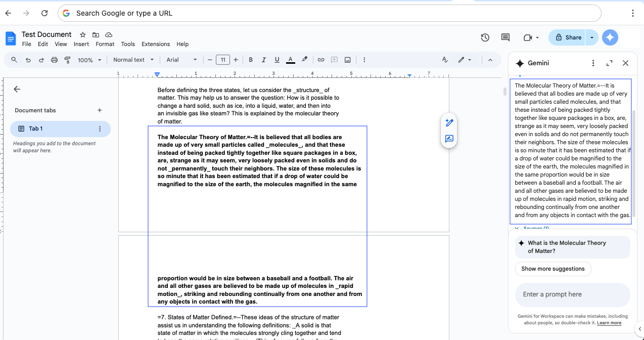
Task: Star the Test Document
Action: [83, 34]
